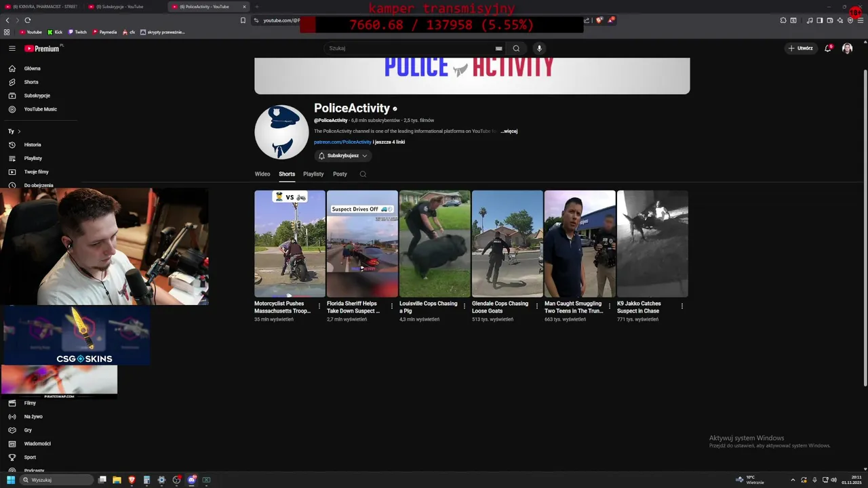Open options for Florida Sheriff Helps short
This screenshot has width=868, height=488.
pos(392,306)
